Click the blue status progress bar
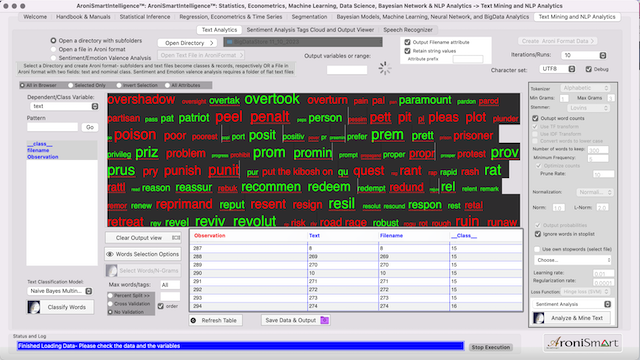The width and height of the screenshot is (640, 360). click(240, 346)
